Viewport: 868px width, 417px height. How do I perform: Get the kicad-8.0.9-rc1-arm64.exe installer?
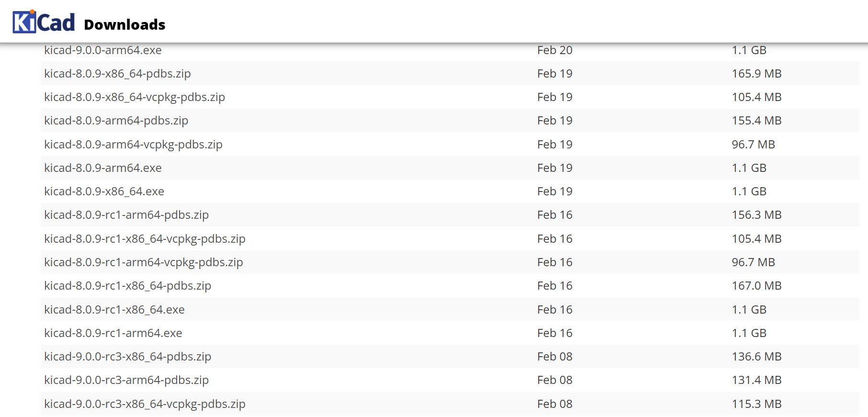[x=113, y=333]
